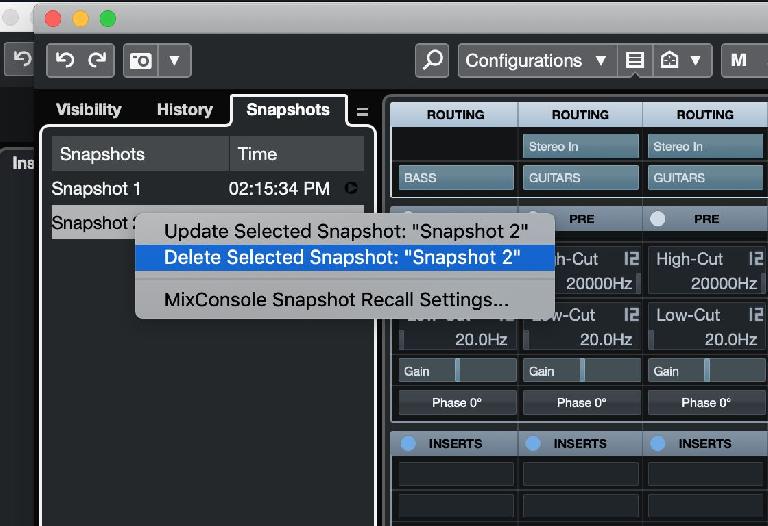This screenshot has width=768, height=526.
Task: Redo the last MixConsole action
Action: [x=96, y=60]
